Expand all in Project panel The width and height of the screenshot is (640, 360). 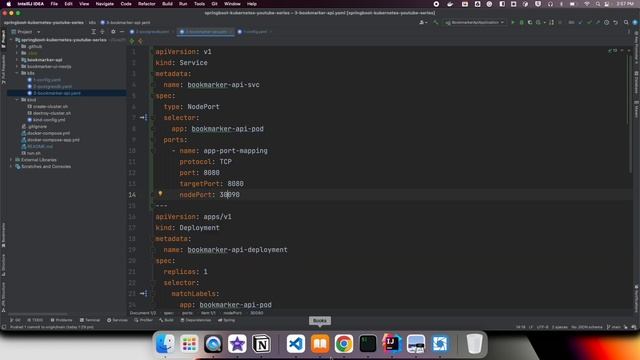[x=93, y=31]
